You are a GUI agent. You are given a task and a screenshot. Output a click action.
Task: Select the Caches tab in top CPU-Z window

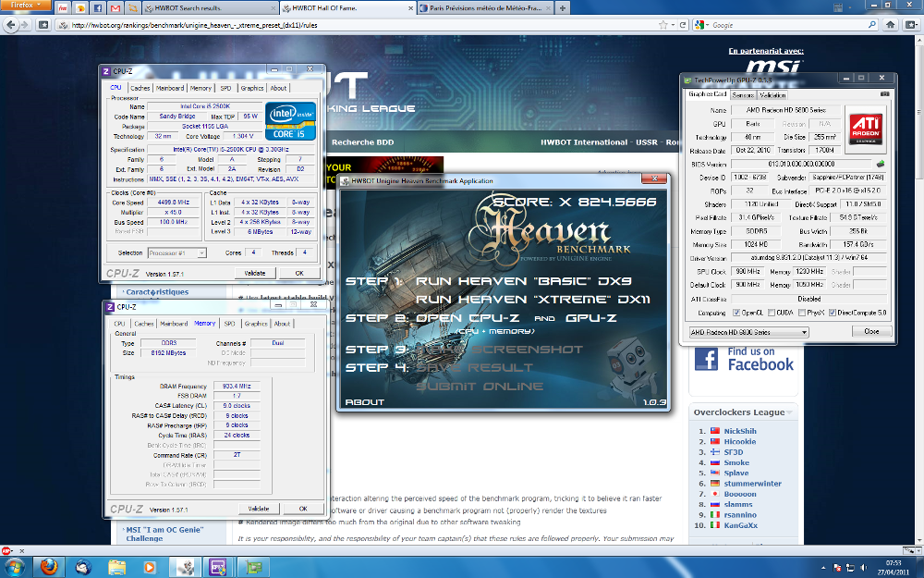pos(140,88)
